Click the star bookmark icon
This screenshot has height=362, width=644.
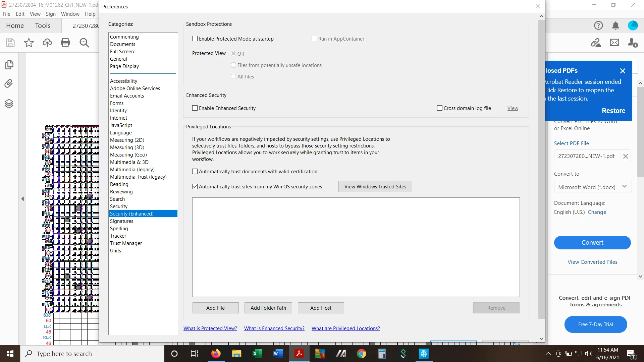pos(29,43)
